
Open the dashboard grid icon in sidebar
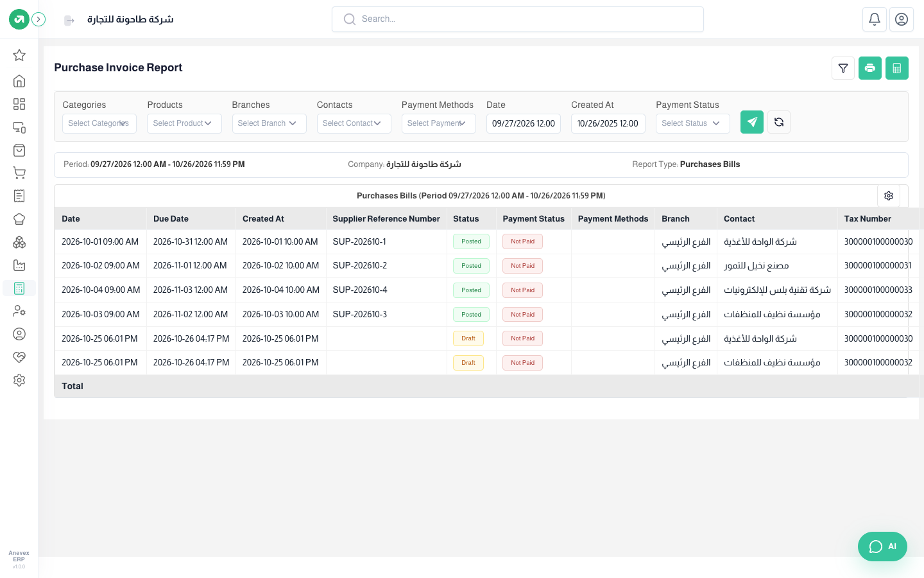point(19,104)
